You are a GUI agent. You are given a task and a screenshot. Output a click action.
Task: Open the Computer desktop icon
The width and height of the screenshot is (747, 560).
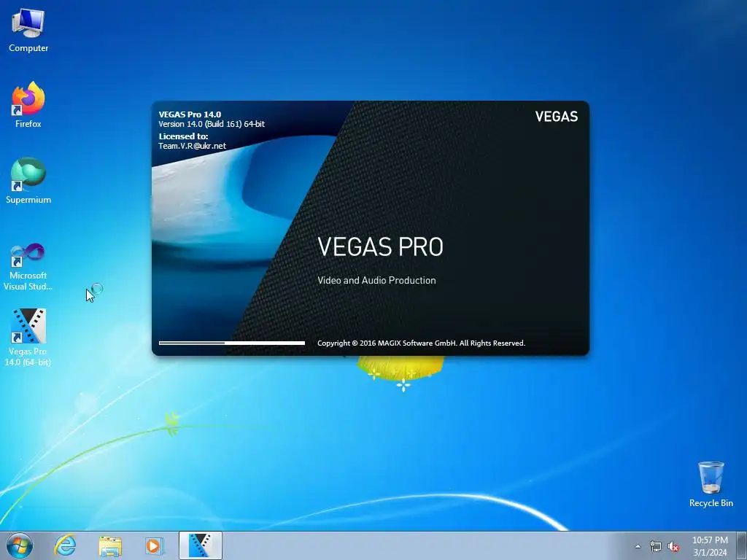pos(28,30)
